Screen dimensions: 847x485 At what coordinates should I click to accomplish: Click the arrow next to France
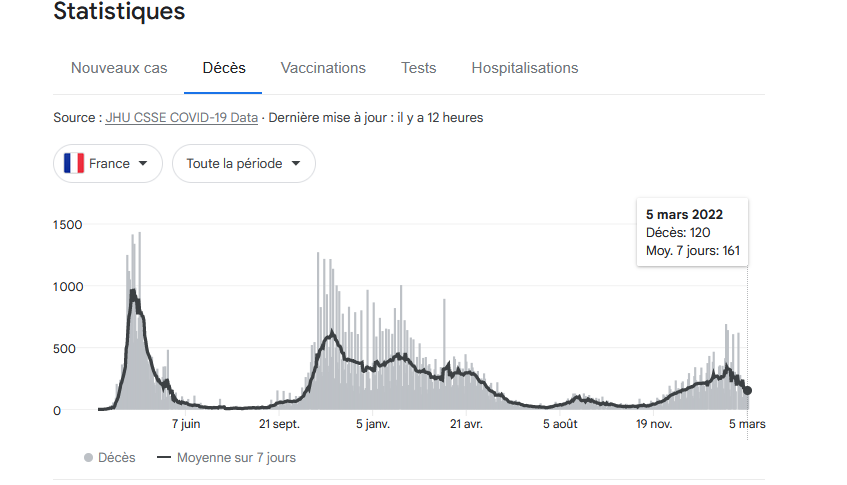pyautogui.click(x=143, y=164)
